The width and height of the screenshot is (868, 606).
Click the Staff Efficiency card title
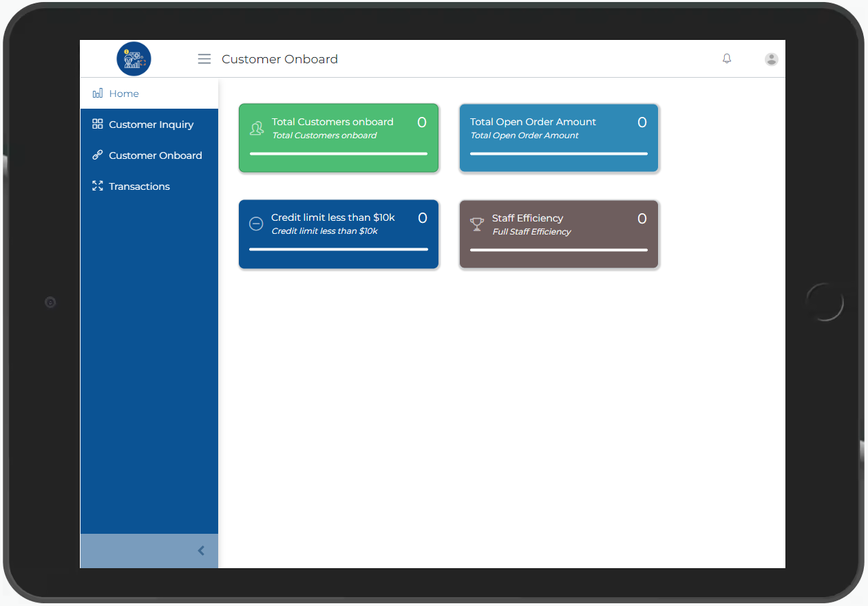[527, 218]
